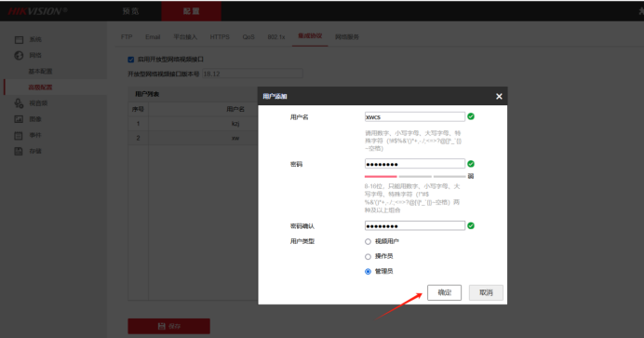Click the 图像 picture icon in sidebar
644x338 pixels.
(19, 119)
